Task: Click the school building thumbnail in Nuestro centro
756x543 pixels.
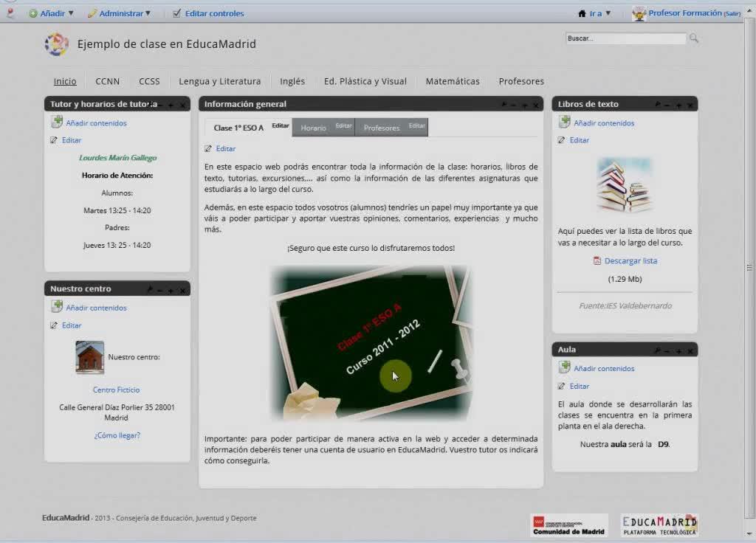Action: 89,358
